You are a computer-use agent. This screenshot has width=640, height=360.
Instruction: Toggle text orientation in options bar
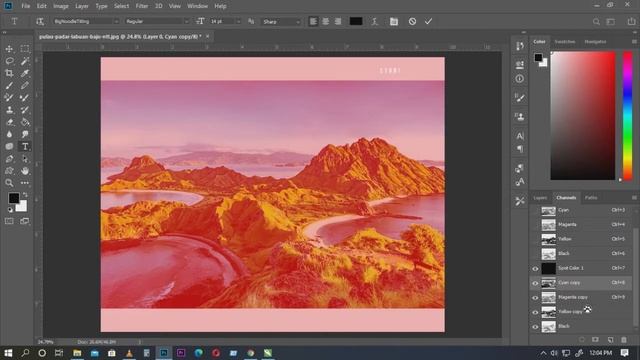[x=40, y=21]
